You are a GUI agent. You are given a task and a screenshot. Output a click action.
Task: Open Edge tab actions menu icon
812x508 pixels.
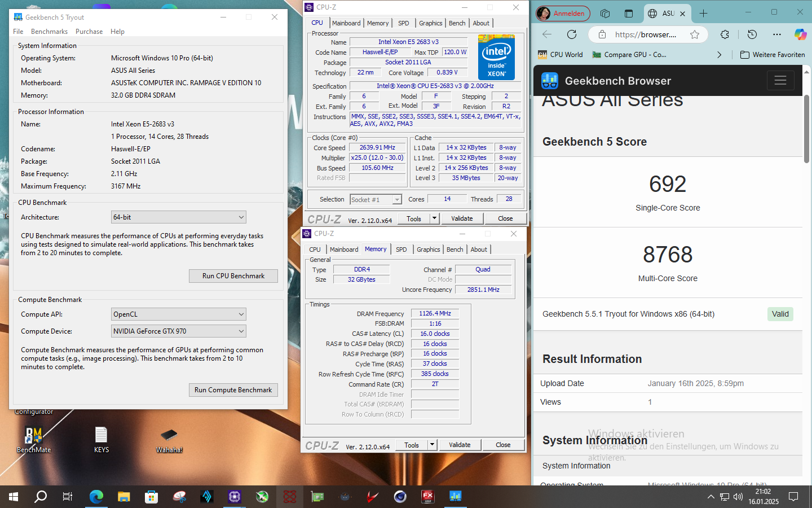[629, 13]
